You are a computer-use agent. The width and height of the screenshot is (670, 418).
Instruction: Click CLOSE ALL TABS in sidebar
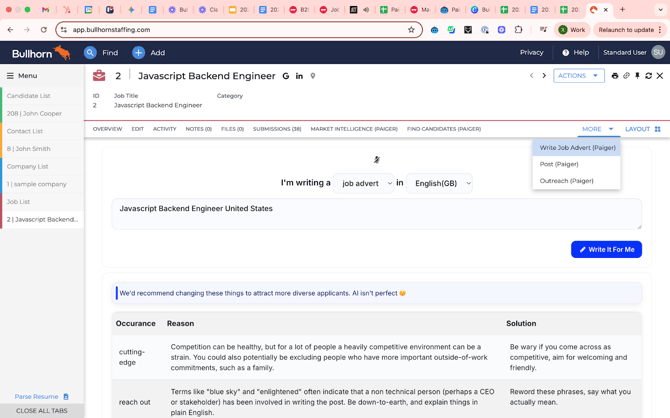point(42,411)
